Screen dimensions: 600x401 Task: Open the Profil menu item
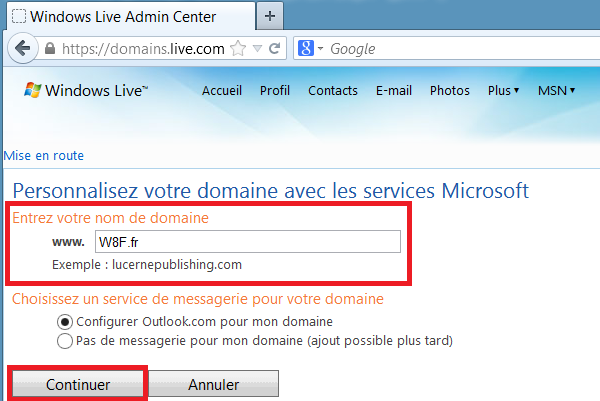(275, 91)
